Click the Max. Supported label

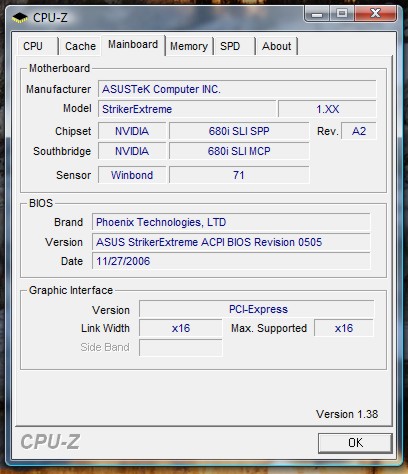click(x=269, y=328)
